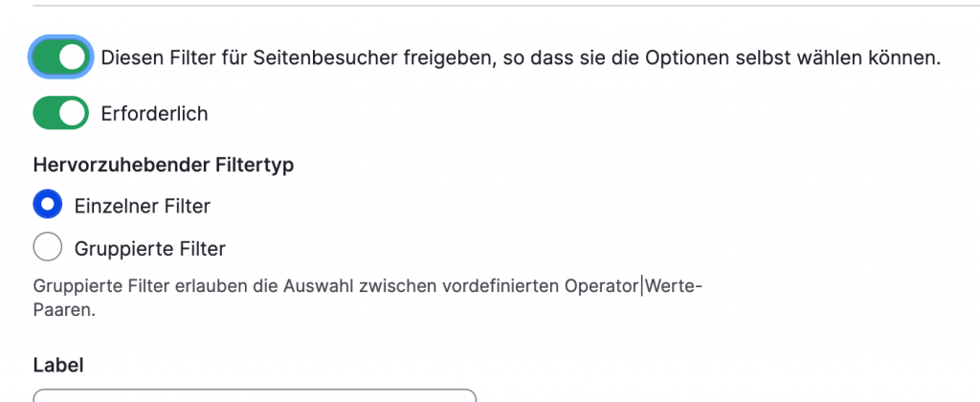Click the "Hervorzuhebender Filtertyp" heading

(x=163, y=165)
